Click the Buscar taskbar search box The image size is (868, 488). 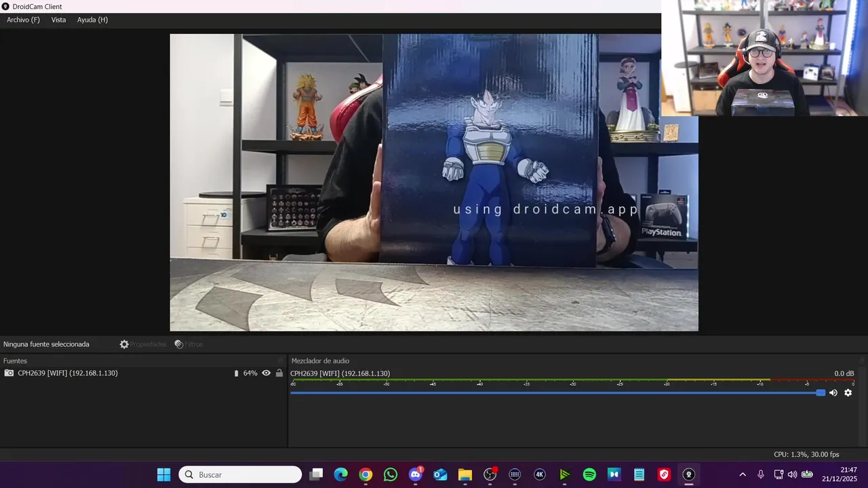[x=240, y=474]
